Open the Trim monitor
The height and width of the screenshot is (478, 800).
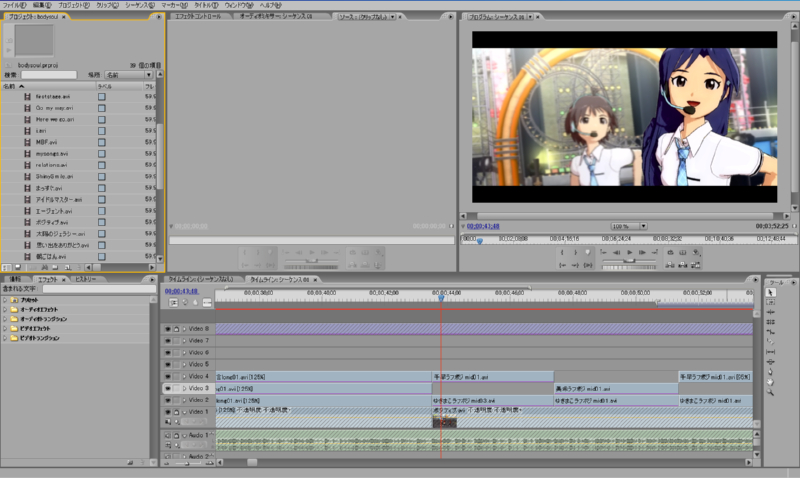[x=696, y=265]
